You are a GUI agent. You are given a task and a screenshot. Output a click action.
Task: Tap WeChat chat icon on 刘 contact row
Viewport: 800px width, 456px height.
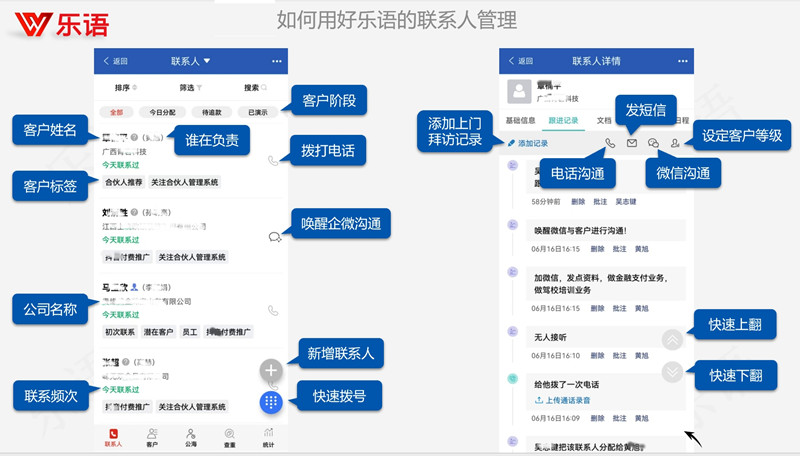point(274,237)
